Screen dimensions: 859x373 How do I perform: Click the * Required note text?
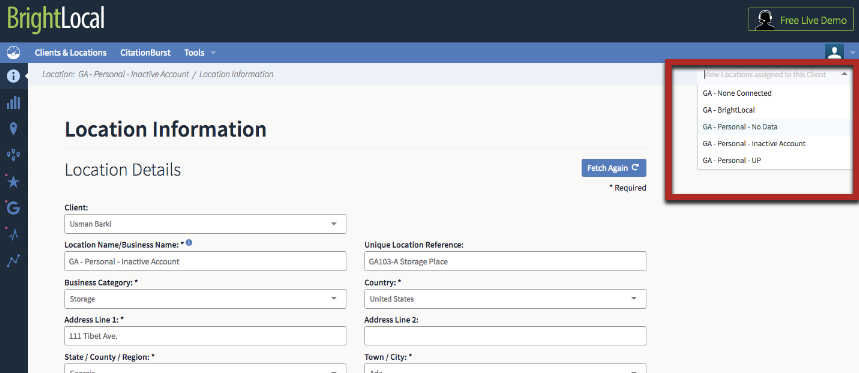(628, 188)
